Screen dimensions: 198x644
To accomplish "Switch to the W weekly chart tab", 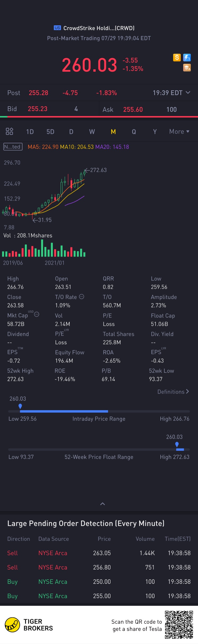I will [92, 132].
